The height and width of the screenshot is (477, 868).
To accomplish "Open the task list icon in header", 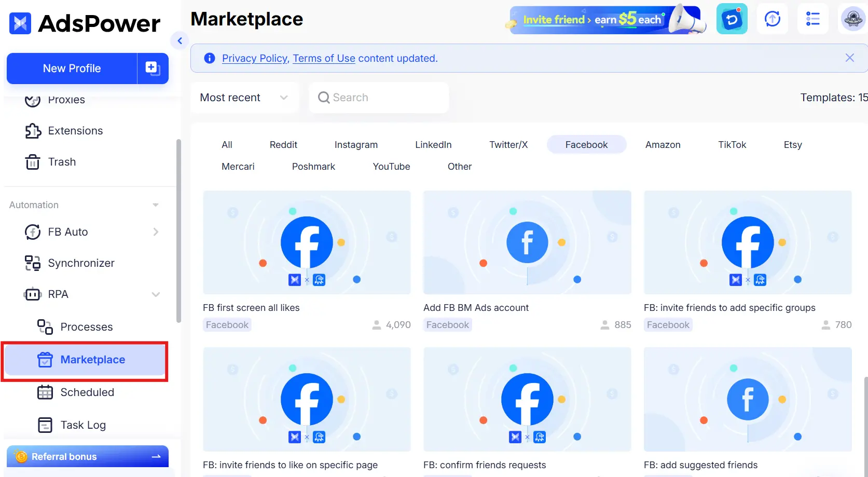I will point(813,19).
